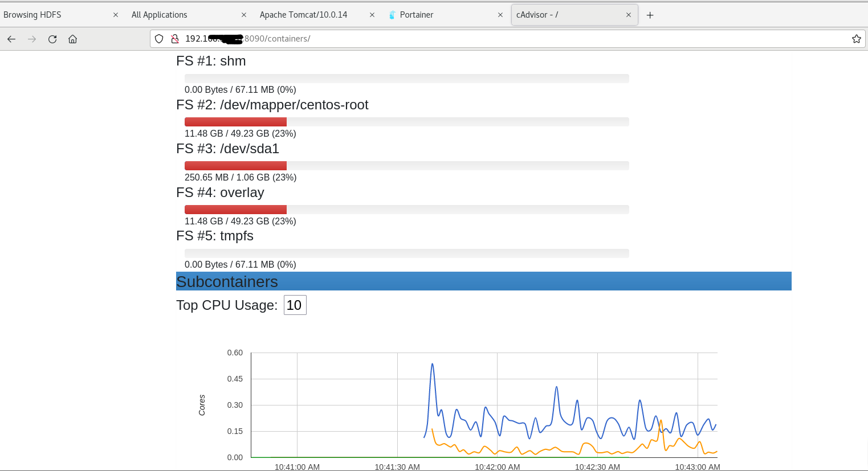The height and width of the screenshot is (471, 868).
Task: Click the Portainer tab favicon
Action: 392,15
